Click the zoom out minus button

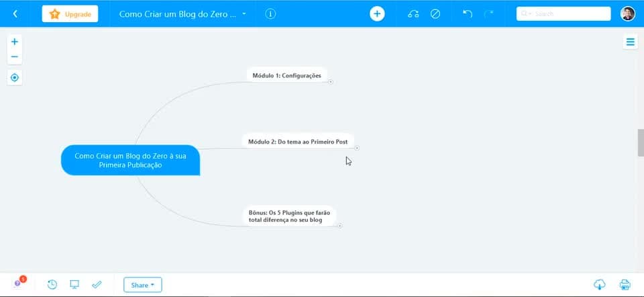[x=14, y=56]
